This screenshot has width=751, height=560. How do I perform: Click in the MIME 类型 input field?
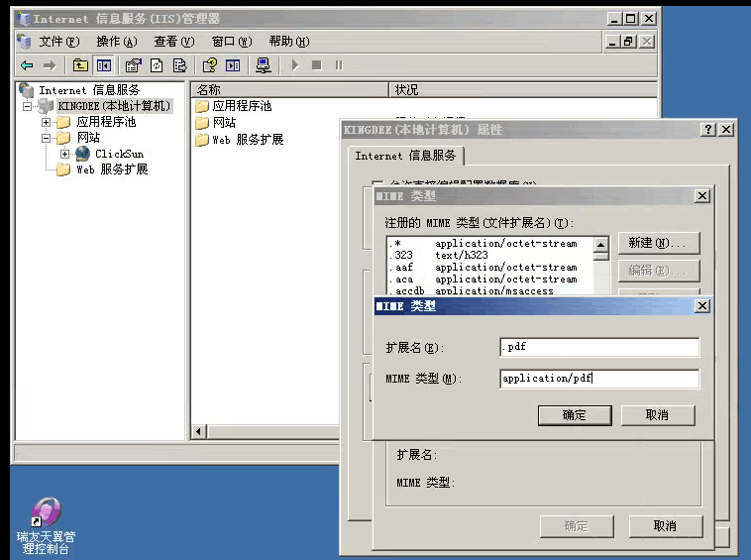click(x=599, y=379)
